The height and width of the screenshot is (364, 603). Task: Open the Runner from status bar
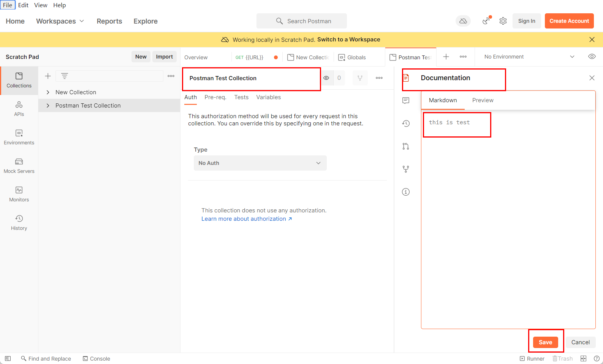click(532, 358)
